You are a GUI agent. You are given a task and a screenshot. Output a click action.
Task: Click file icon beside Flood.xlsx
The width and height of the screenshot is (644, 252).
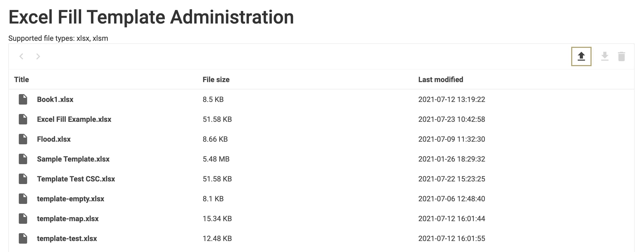(x=23, y=139)
